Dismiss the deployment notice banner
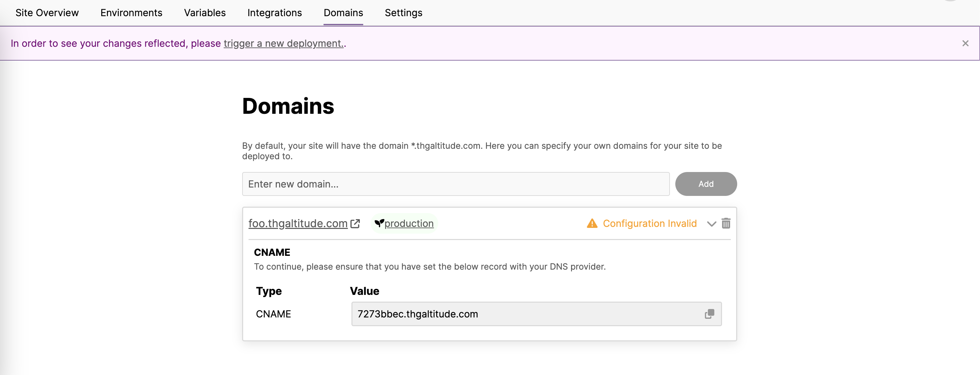980x375 pixels. pos(965,43)
